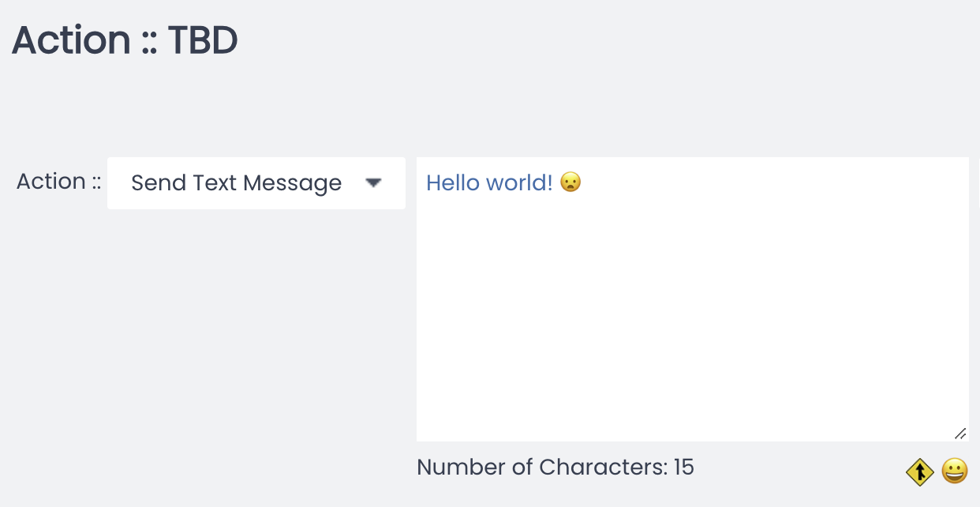
Task: Open the emoji picker via grinning face icon
Action: (x=955, y=471)
